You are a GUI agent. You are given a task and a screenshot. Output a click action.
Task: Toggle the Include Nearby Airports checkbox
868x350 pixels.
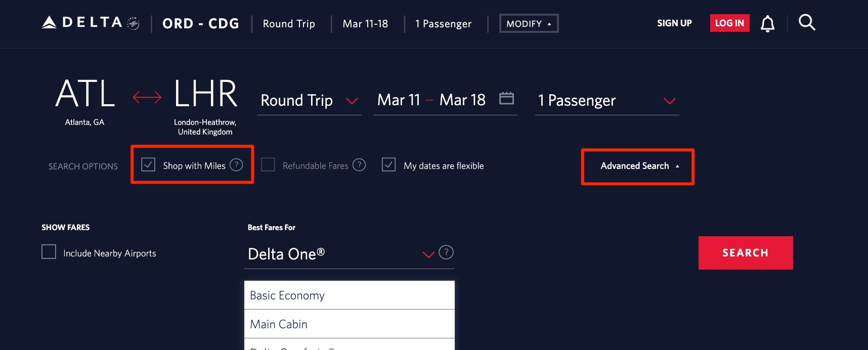pyautogui.click(x=49, y=251)
